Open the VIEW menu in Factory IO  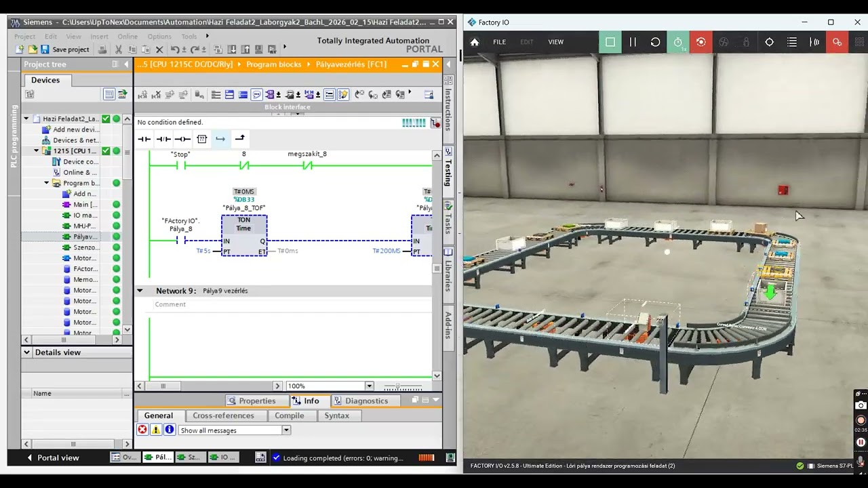[555, 42]
